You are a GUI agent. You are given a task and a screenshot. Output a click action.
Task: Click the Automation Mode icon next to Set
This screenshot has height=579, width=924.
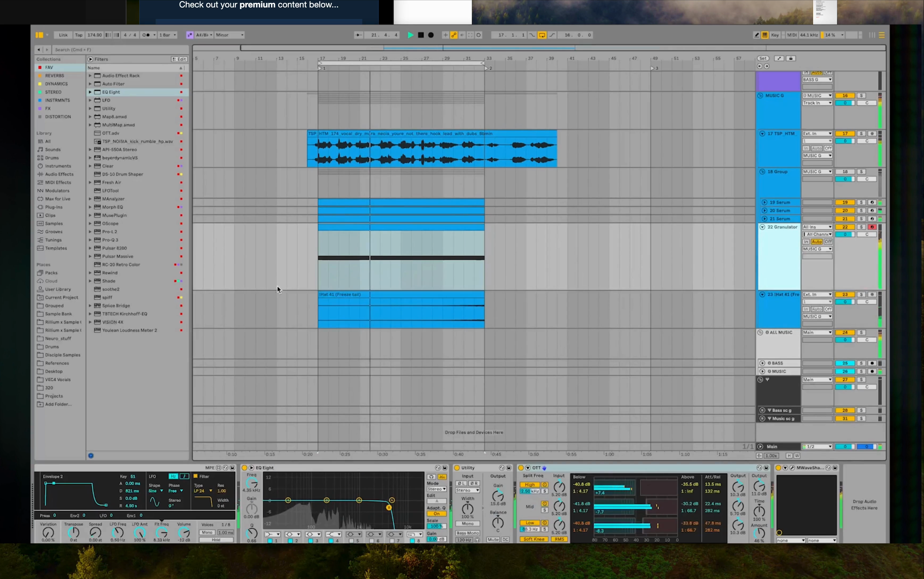tap(779, 58)
